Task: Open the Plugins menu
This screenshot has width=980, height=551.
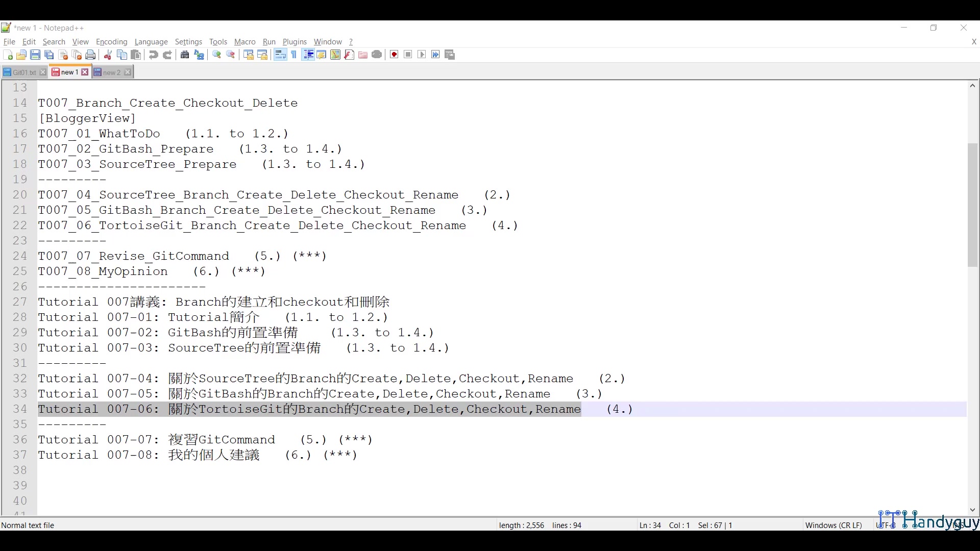Action: (295, 42)
